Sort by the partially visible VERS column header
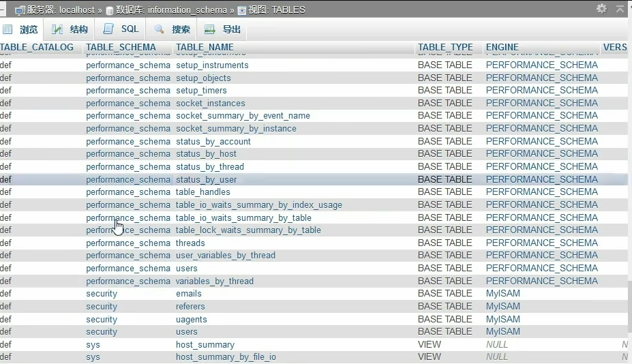632x364 pixels. click(615, 47)
